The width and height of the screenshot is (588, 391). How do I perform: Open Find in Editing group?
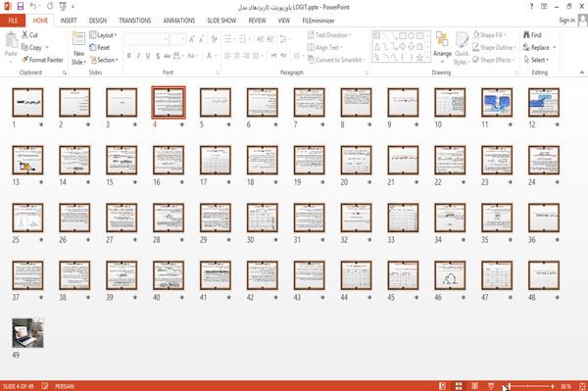click(532, 35)
